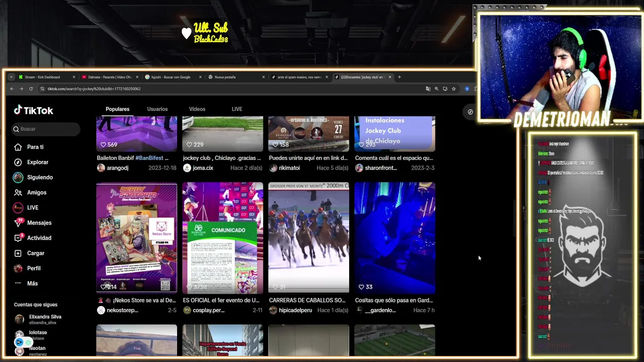Viewport: 644px width, 362px height.
Task: Click the browser address bar URL
Action: [x=94, y=88]
